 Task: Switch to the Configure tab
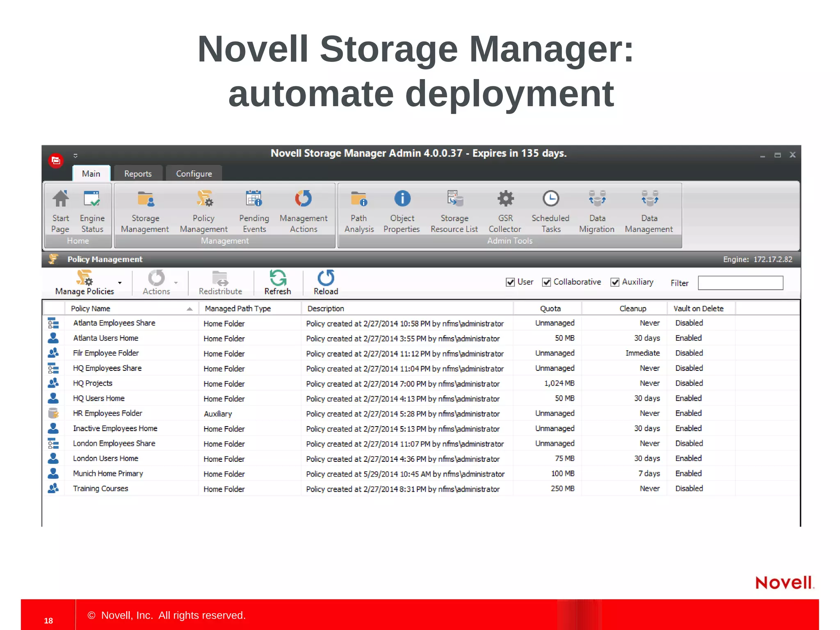pyautogui.click(x=194, y=173)
